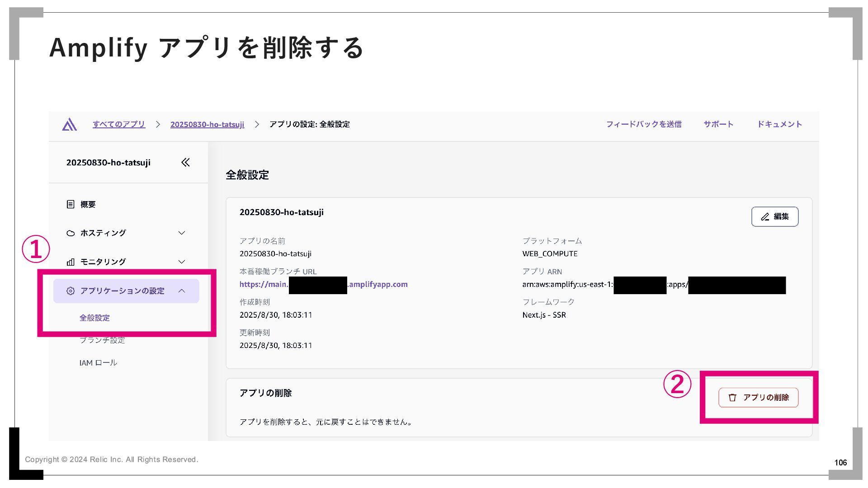Screen dimensions: 868x488
Task: Click the アプリを削除すると warning text
Action: (x=325, y=422)
